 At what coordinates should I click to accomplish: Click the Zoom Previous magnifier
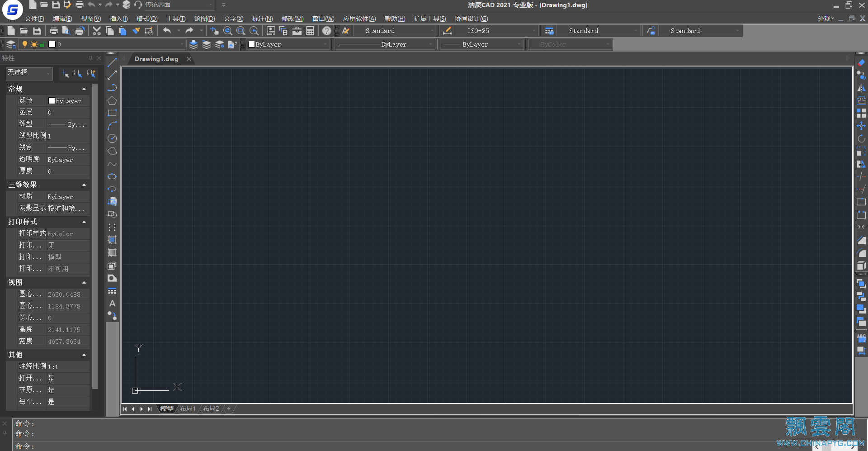coord(254,31)
